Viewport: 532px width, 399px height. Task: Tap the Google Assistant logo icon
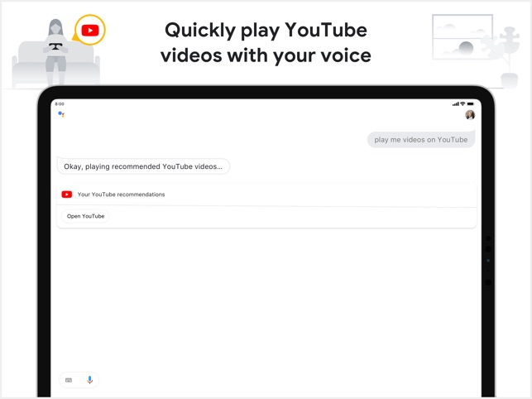pos(61,114)
